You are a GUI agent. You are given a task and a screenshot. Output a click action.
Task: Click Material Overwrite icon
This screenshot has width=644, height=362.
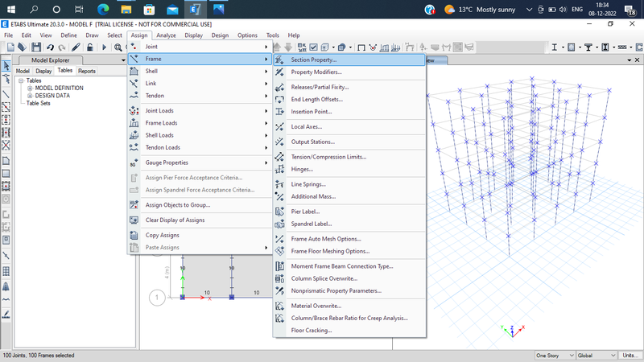coord(279,306)
